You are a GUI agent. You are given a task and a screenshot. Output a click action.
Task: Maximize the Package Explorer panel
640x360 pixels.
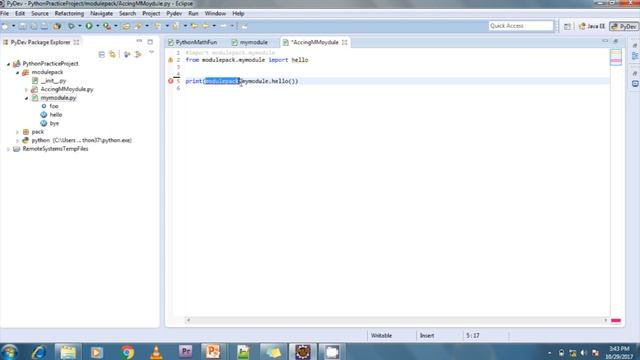150,42
